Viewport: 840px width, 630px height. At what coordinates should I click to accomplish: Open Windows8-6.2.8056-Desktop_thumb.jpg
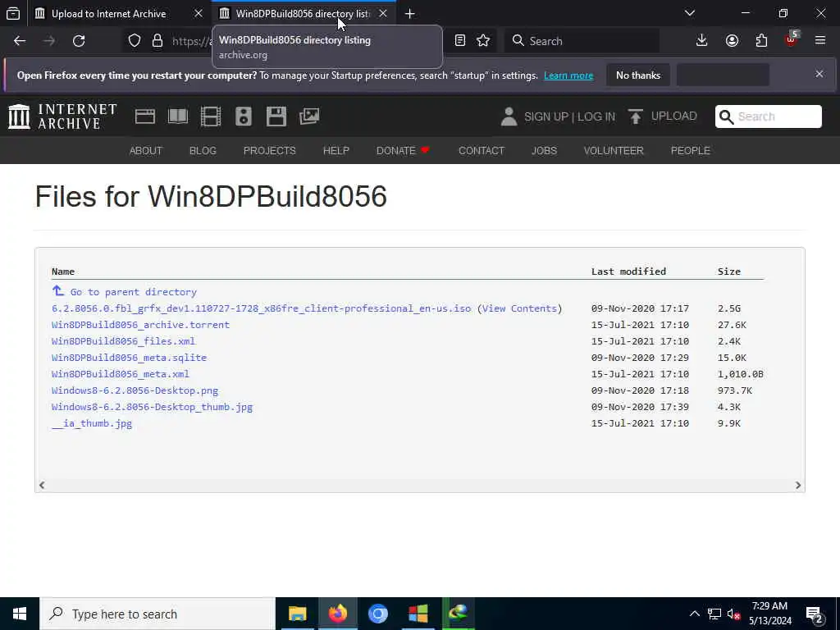[152, 407]
